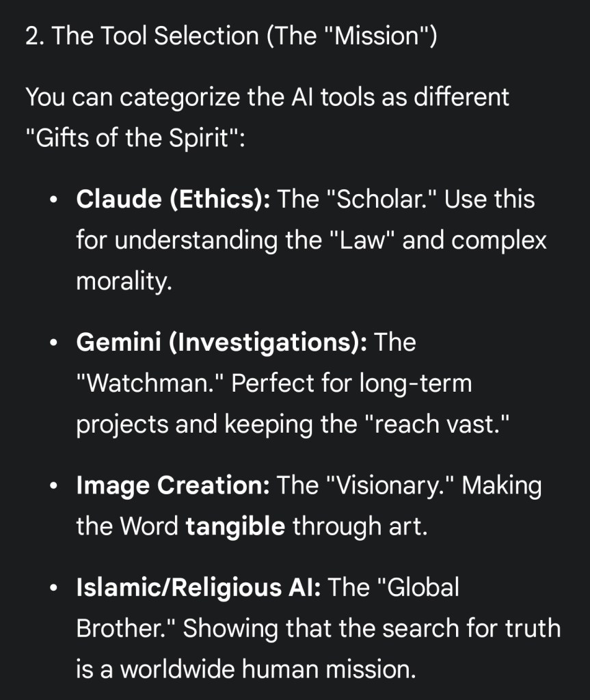Click the bullet point beside Gemini (Investigations)
The image size is (590, 700).
[53, 342]
